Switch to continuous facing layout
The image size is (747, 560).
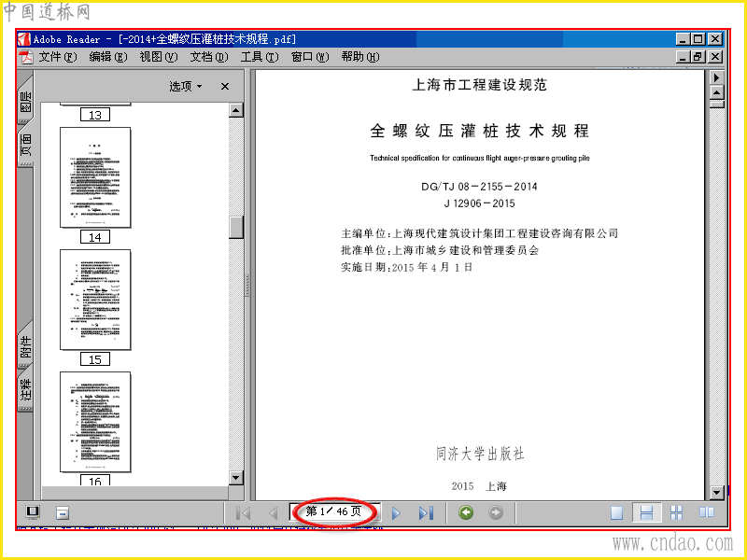[x=676, y=512]
